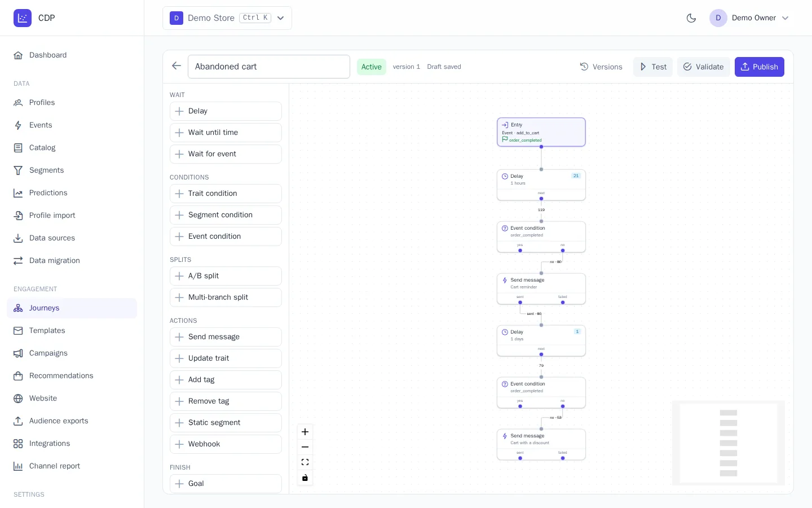Publish the journey
The height and width of the screenshot is (508, 812).
point(759,67)
